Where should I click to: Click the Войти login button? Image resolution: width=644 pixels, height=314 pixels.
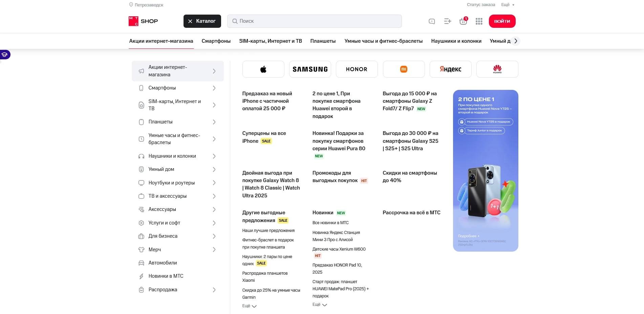coord(502,21)
